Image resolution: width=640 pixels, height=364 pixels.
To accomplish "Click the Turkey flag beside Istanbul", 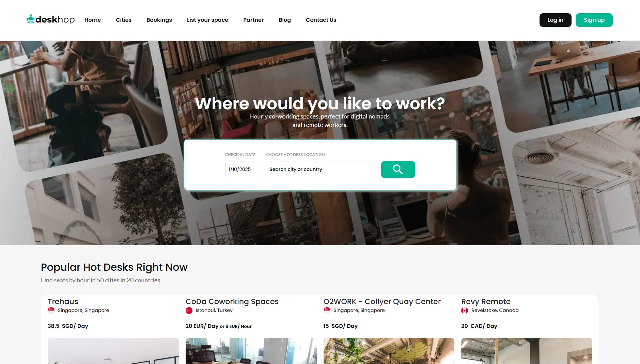I will pos(189,310).
